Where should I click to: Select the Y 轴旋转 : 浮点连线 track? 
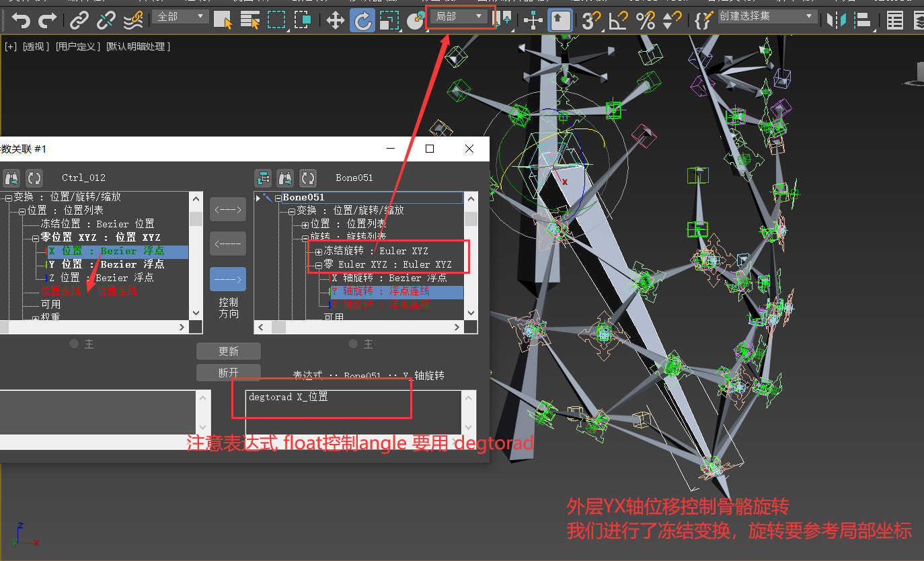click(x=396, y=291)
